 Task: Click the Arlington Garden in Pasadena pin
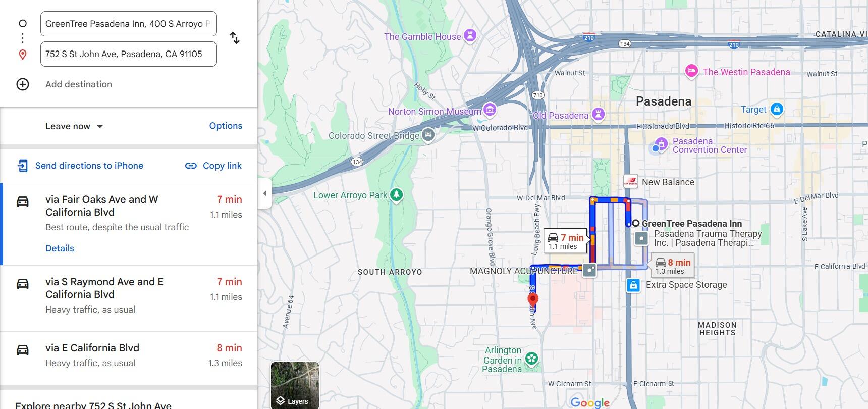(531, 359)
